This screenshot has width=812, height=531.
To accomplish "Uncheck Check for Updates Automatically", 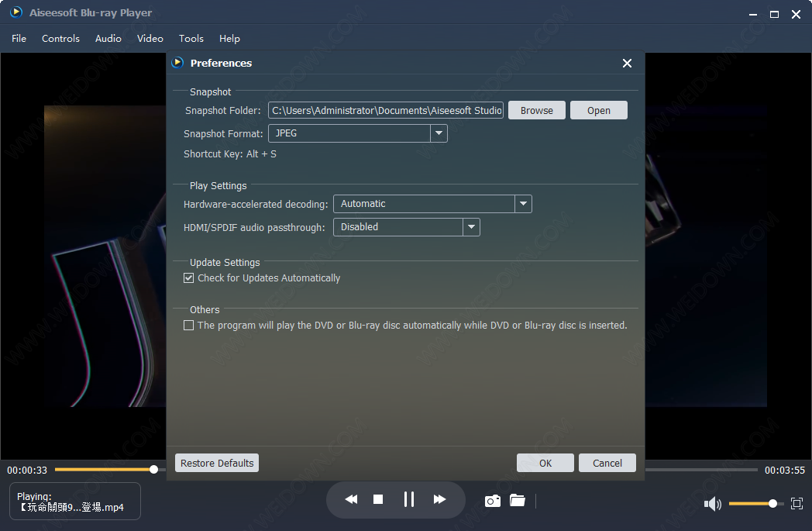I will [x=188, y=278].
